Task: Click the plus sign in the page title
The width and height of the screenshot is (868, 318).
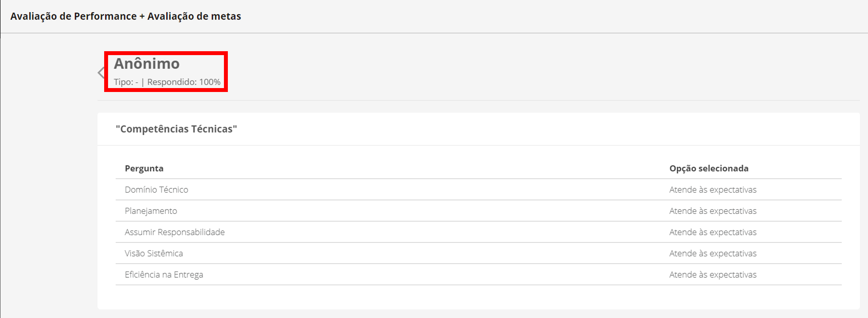Action: (x=141, y=16)
